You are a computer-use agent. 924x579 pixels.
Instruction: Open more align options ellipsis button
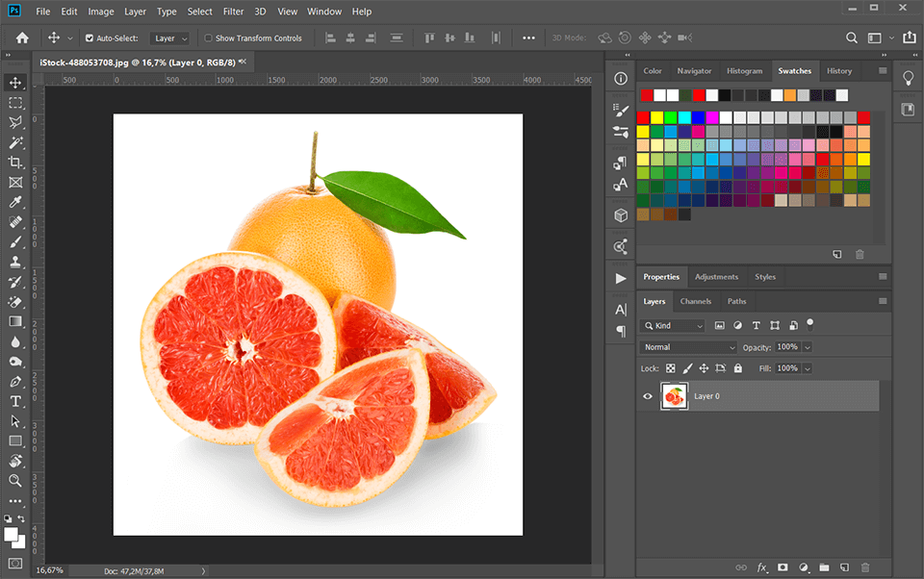click(528, 38)
